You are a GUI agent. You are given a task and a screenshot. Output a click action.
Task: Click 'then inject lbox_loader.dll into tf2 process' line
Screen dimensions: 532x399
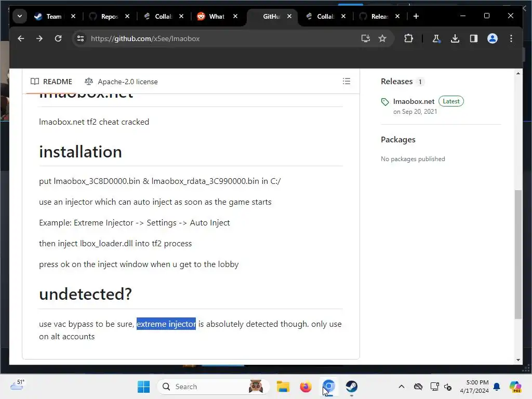click(115, 244)
